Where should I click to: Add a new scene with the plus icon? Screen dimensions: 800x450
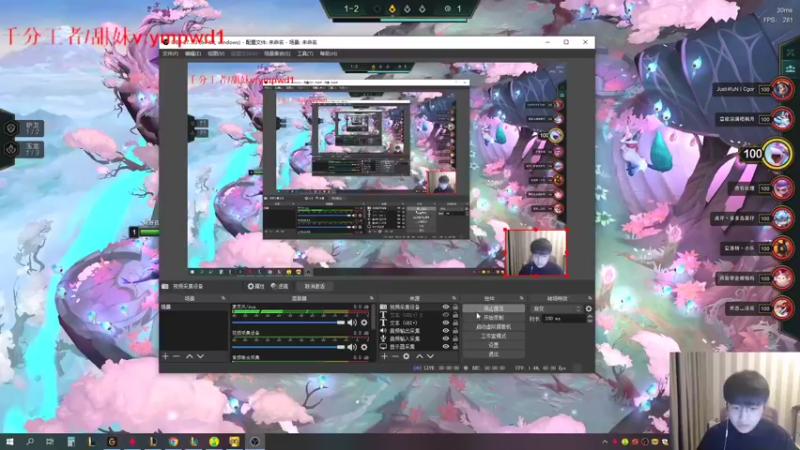tap(165, 356)
